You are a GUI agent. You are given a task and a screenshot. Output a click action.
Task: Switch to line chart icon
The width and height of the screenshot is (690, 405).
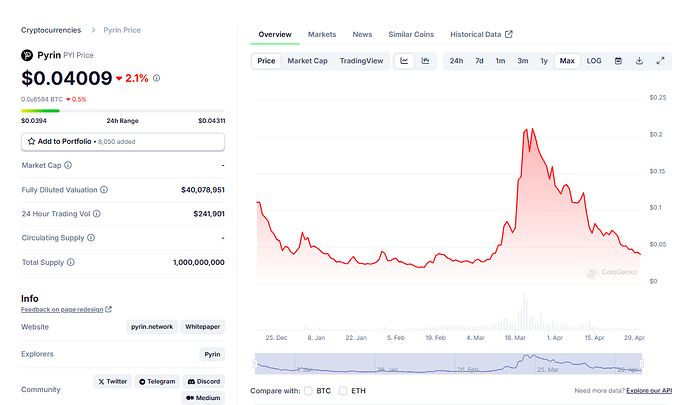coord(404,61)
